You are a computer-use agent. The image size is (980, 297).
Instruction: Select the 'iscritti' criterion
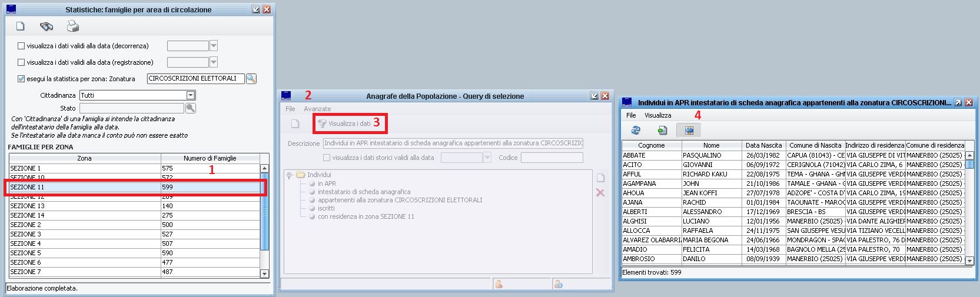point(326,208)
